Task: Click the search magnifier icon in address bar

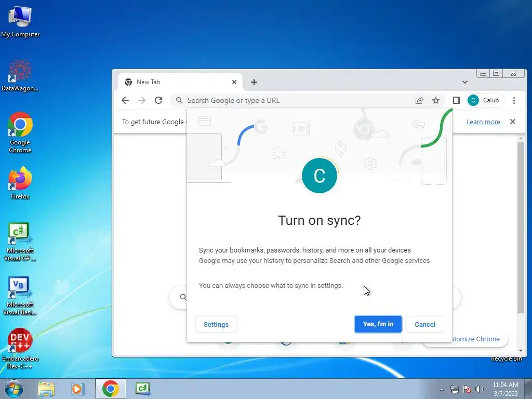Action: coord(179,100)
